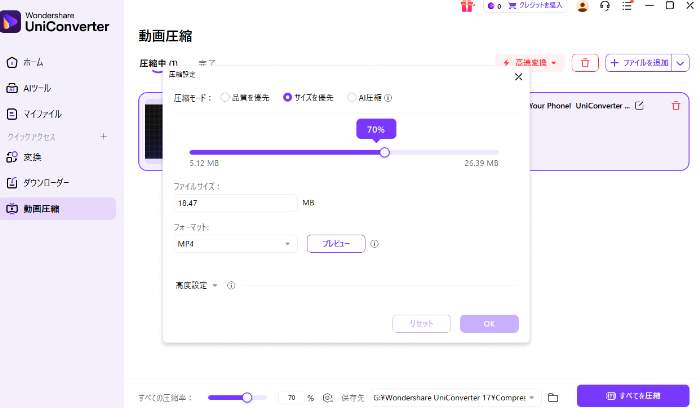Screen dimensions: 699x408
Task: Click the credit purchase cart button
Action: point(535,6)
